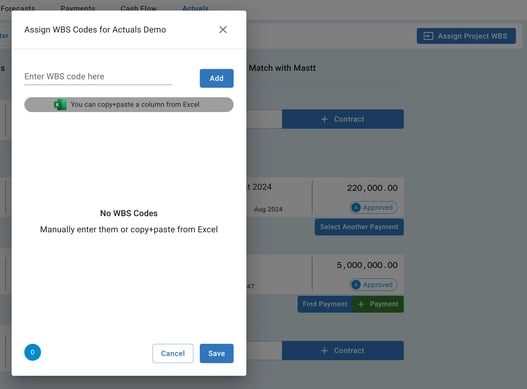Click the upper + Contract button
Screen dimensions: 527x389
click(x=343, y=119)
